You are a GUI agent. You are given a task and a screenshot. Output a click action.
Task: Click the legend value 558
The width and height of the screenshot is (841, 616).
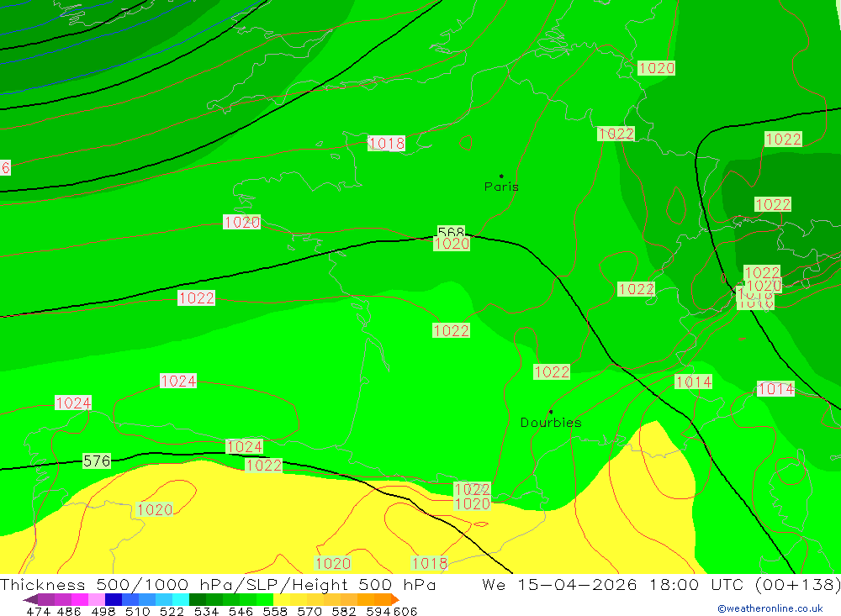(275, 611)
